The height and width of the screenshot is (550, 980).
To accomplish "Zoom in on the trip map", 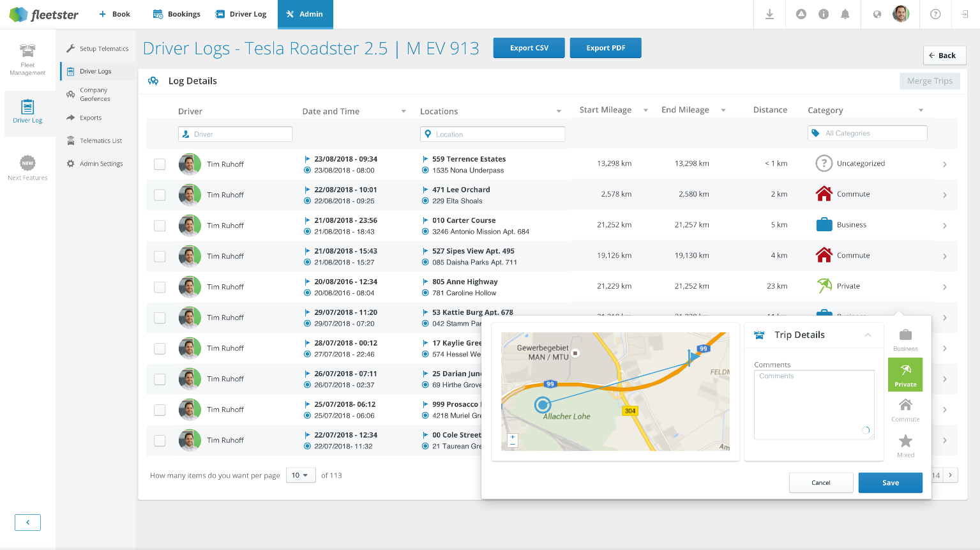I will tap(513, 437).
